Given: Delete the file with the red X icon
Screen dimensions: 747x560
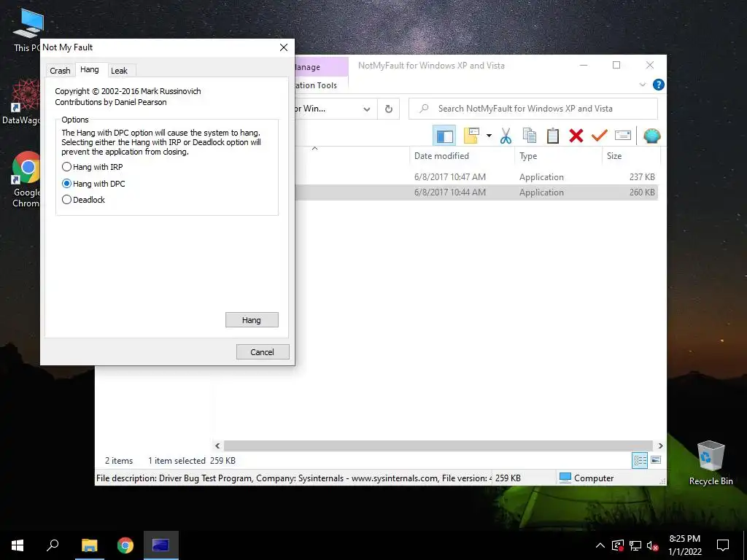Looking at the screenshot, I should [576, 136].
